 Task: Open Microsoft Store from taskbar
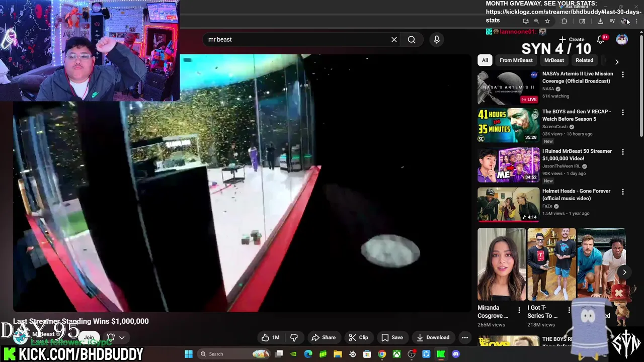click(x=367, y=354)
